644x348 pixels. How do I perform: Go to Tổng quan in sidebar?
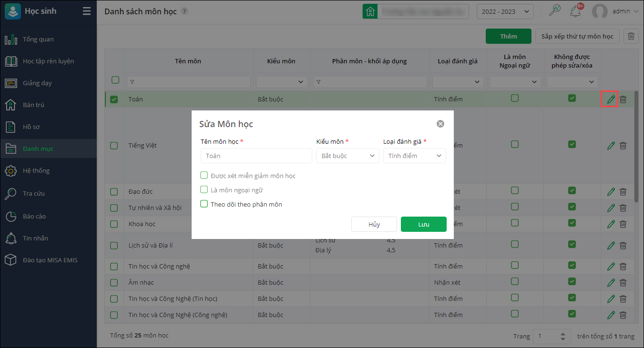coord(38,39)
